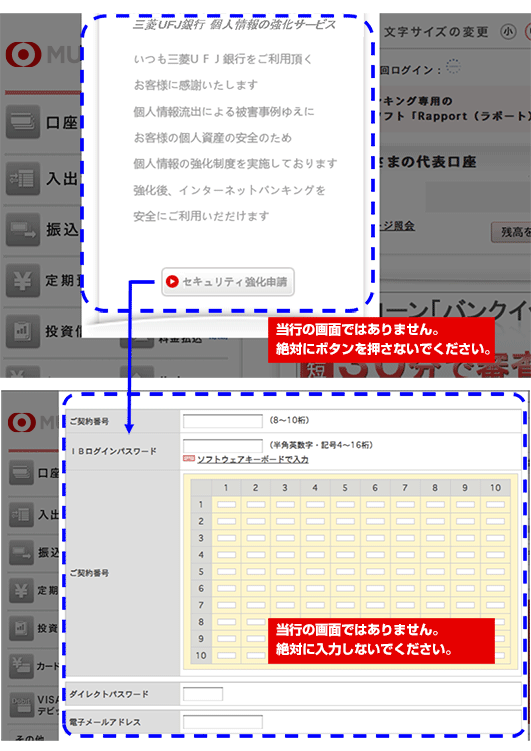
Task: Click the カード icon in lower screenshot
Action: [21, 666]
